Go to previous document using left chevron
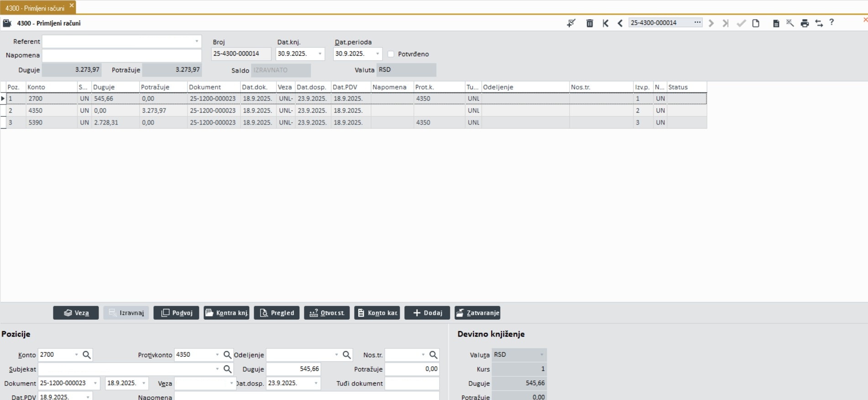868x400 pixels. (x=620, y=23)
